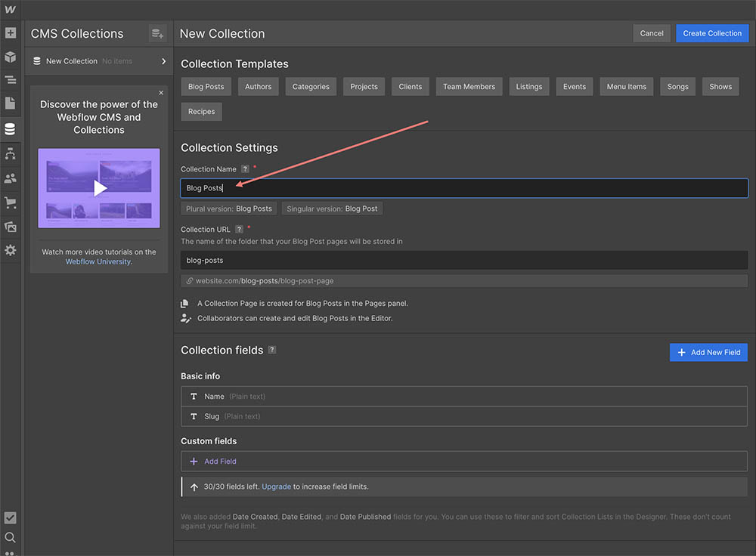Click the Collection fields help icon

(272, 350)
